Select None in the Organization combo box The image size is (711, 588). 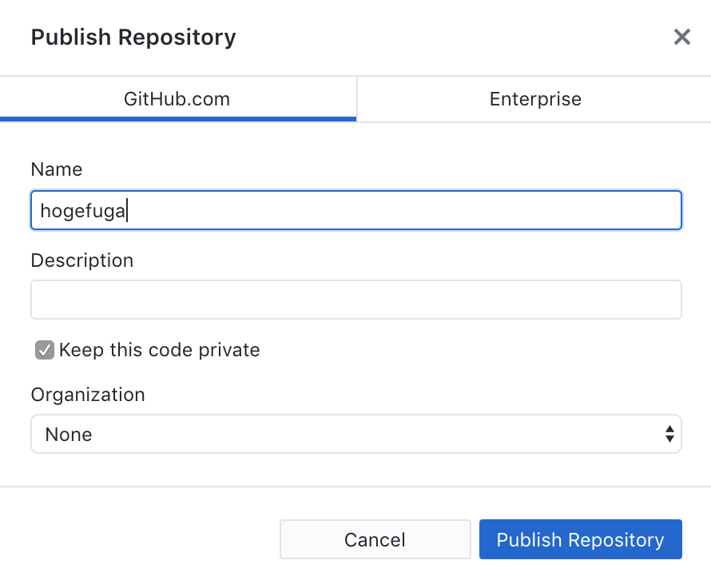point(355,434)
